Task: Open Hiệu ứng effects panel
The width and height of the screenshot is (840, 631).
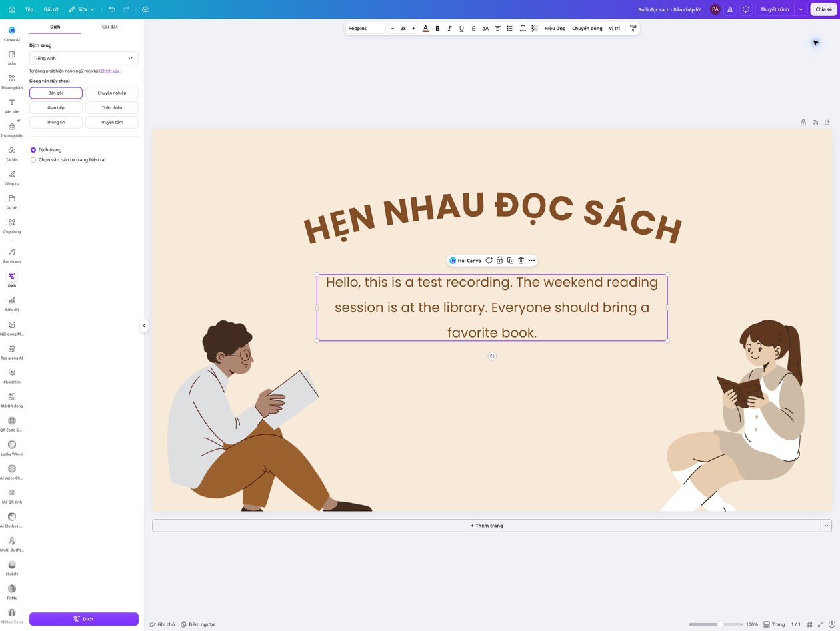Action: 555,29
